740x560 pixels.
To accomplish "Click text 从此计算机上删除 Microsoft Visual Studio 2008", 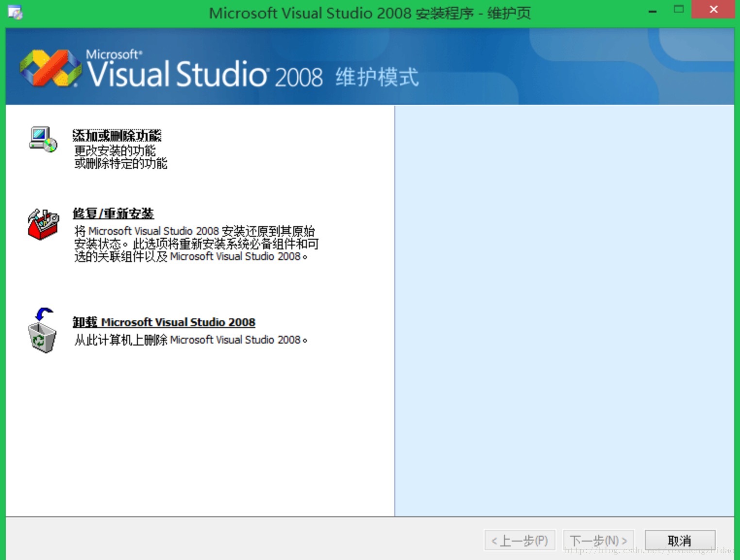I will (x=191, y=340).
